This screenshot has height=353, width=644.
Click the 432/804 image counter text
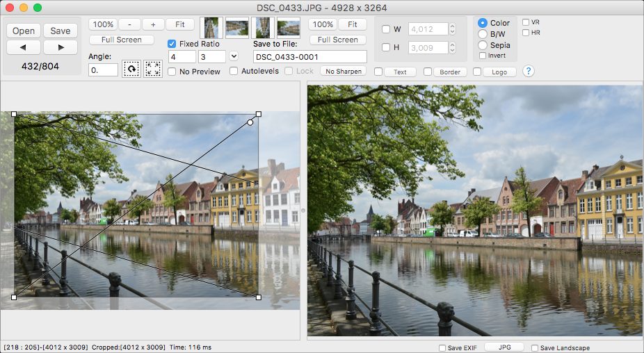pos(40,66)
